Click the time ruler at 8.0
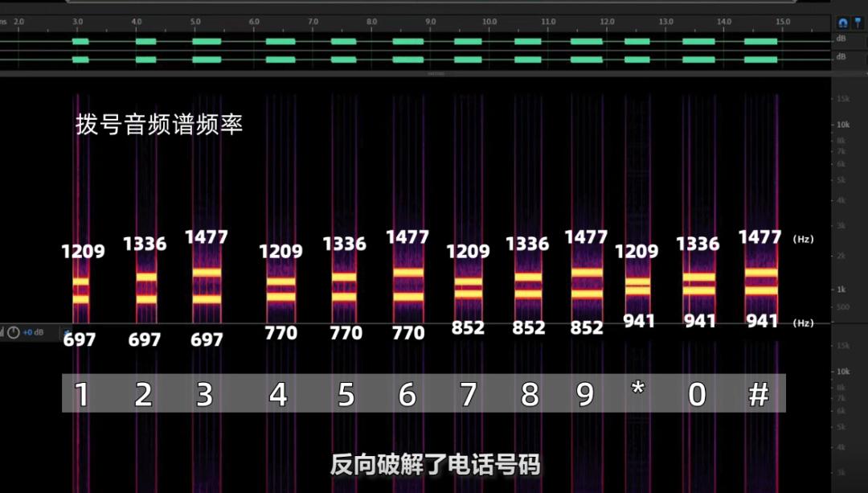This screenshot has width=868, height=493. coord(371,22)
